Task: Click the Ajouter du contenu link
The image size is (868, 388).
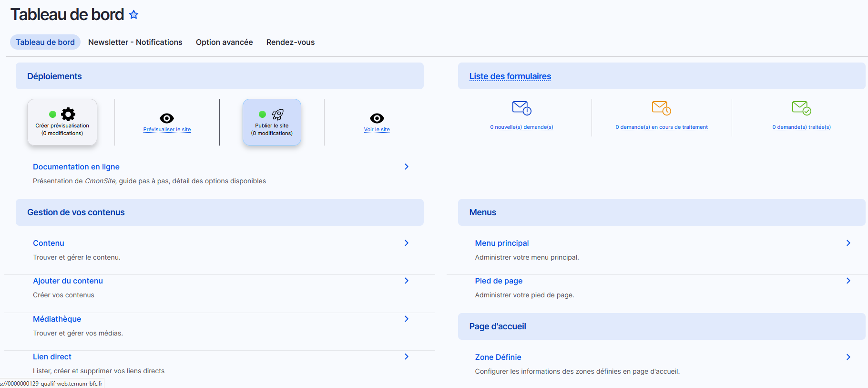Action: click(68, 281)
